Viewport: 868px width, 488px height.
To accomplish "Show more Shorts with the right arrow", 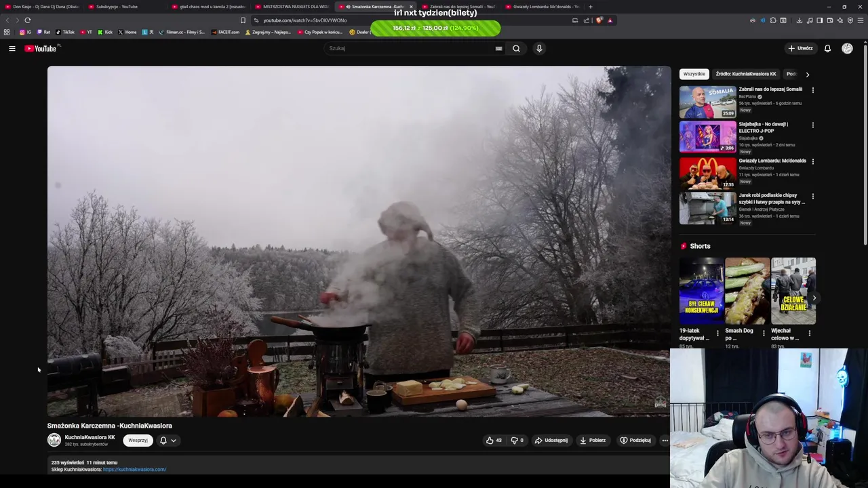I will click(x=814, y=298).
